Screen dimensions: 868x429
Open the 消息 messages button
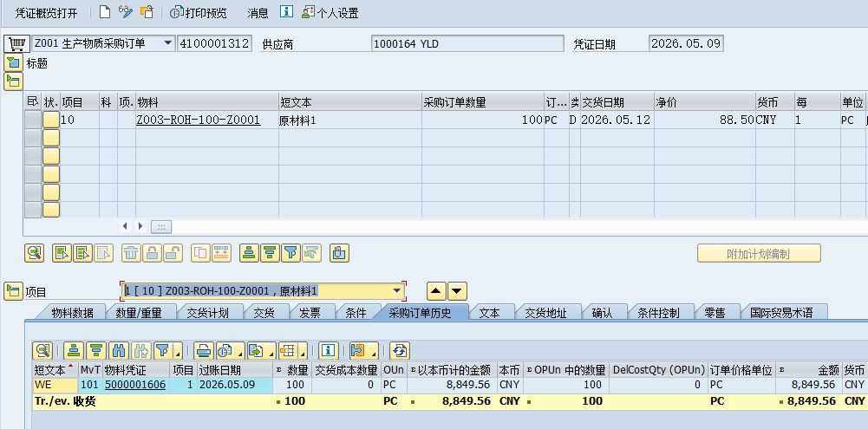click(258, 13)
